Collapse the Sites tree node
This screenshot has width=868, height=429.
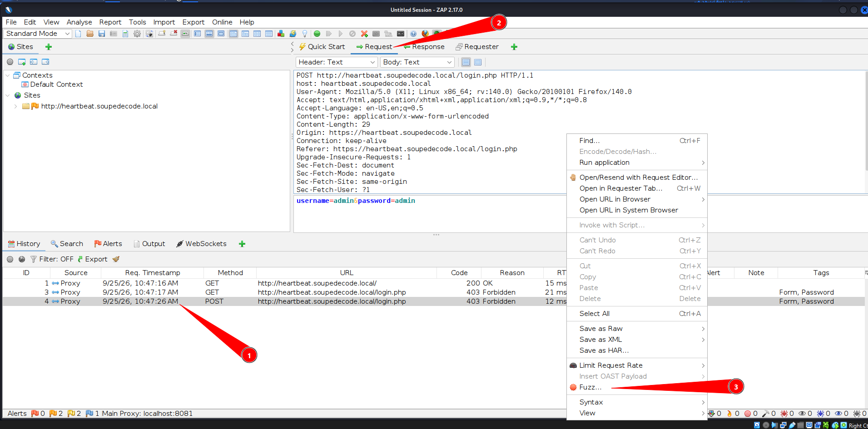(x=8, y=95)
